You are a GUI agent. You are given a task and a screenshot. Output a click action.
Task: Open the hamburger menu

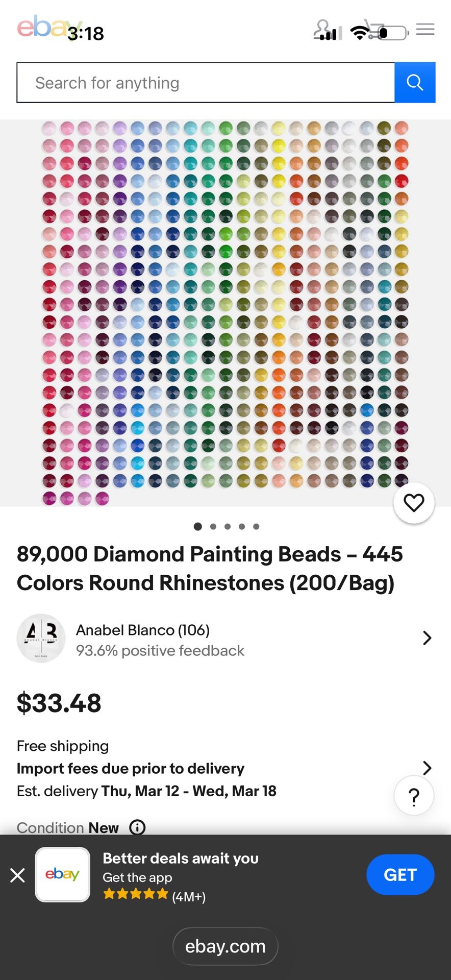[x=425, y=29]
